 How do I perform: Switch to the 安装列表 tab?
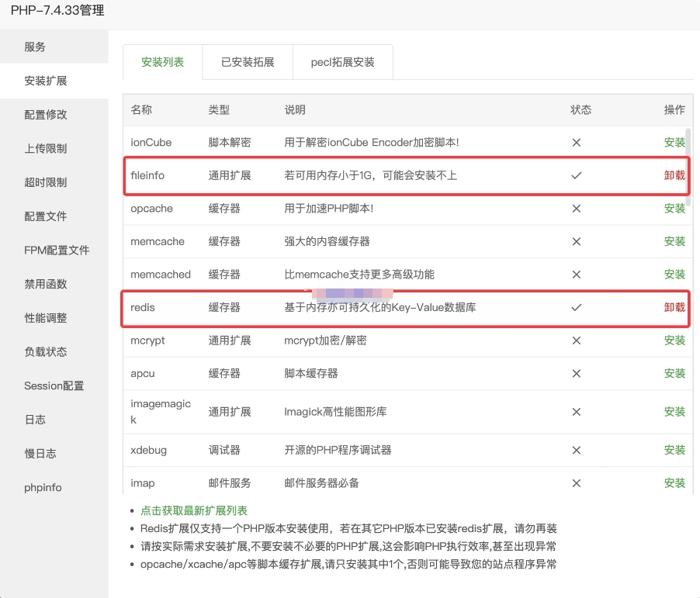162,62
